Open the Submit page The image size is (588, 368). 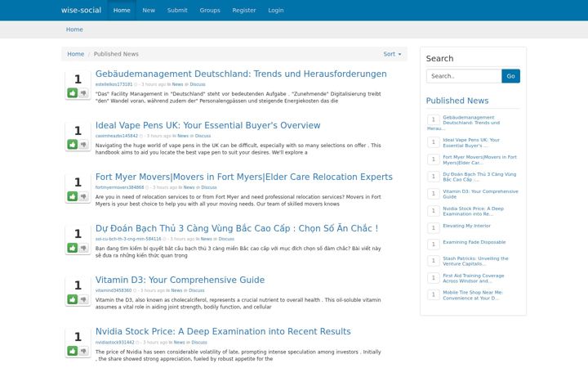tap(177, 10)
